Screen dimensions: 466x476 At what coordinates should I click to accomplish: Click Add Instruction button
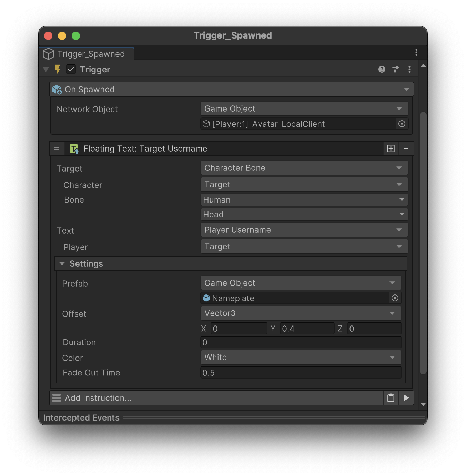[216, 398]
